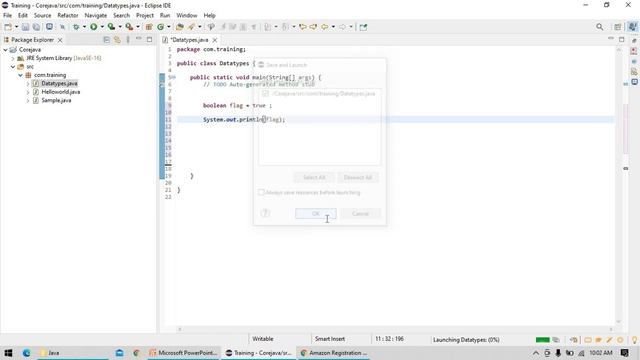Open the Run configurations dropdown arrow

[x=102, y=27]
